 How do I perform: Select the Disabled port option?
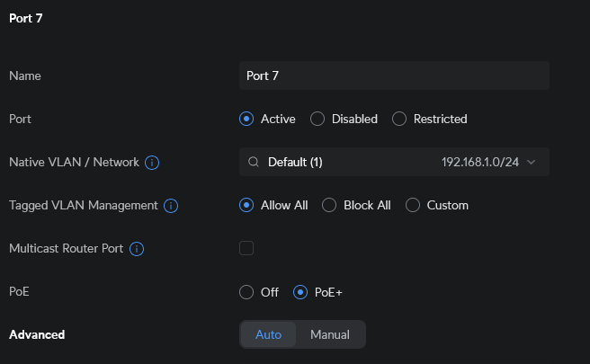pos(317,119)
